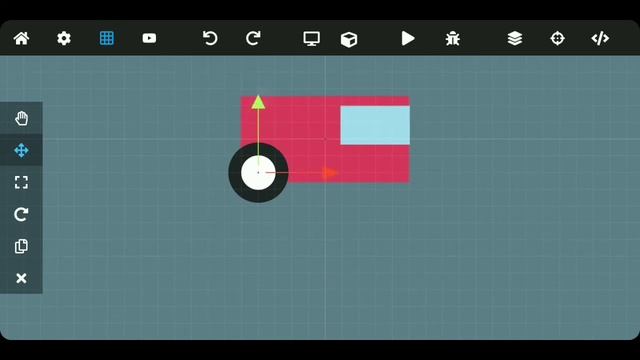Redo the last action
This screenshot has height=360, width=640.
coord(253,38)
